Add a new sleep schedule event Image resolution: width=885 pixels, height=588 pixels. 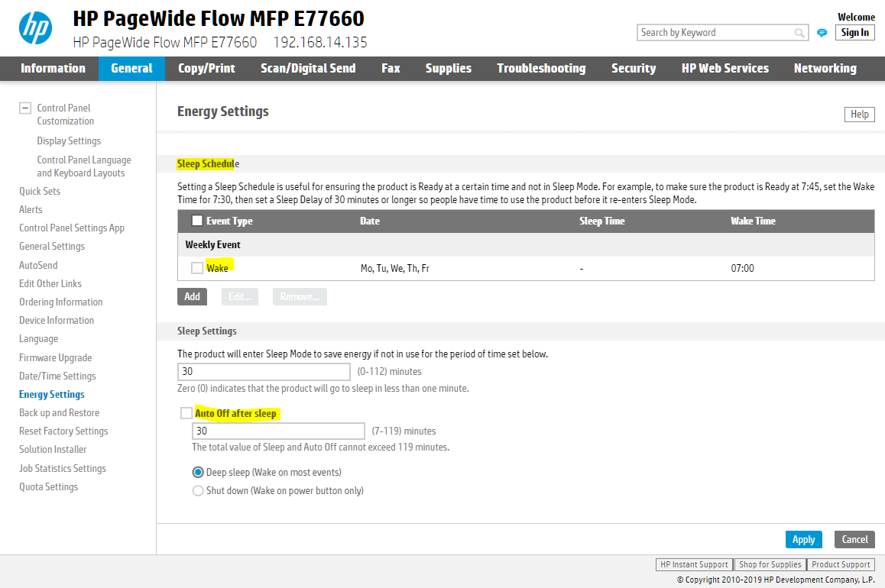point(192,296)
